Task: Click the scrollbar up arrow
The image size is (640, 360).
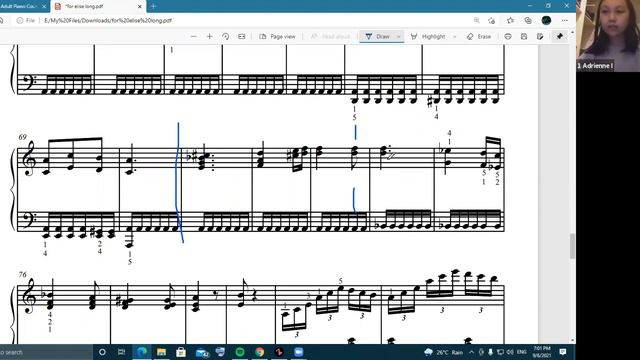Action: click(x=573, y=32)
